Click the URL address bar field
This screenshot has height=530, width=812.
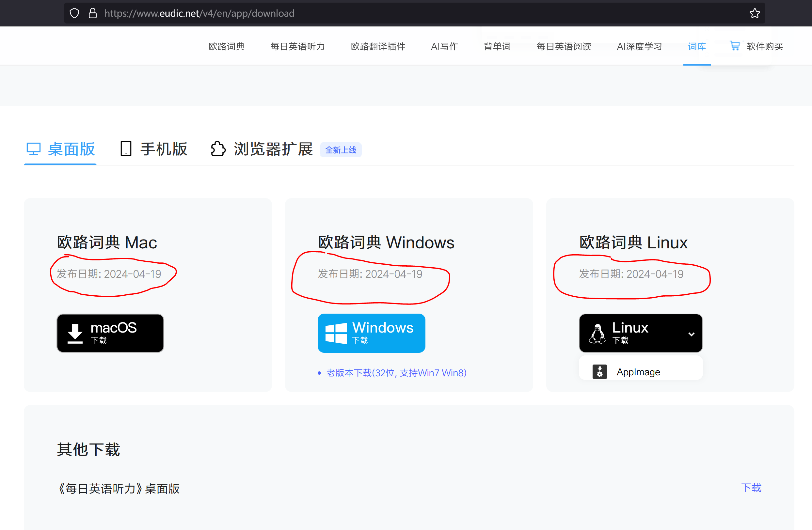tap(414, 13)
